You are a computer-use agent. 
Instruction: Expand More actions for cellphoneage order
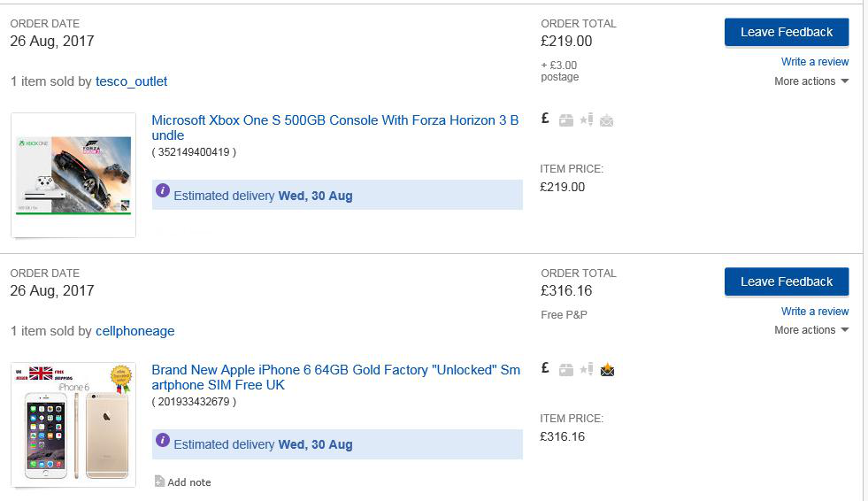pos(811,330)
